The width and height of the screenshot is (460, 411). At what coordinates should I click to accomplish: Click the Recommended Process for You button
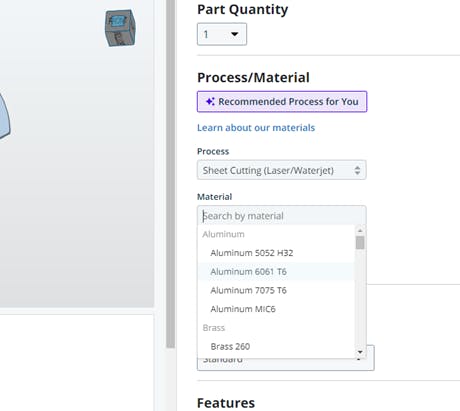[282, 101]
